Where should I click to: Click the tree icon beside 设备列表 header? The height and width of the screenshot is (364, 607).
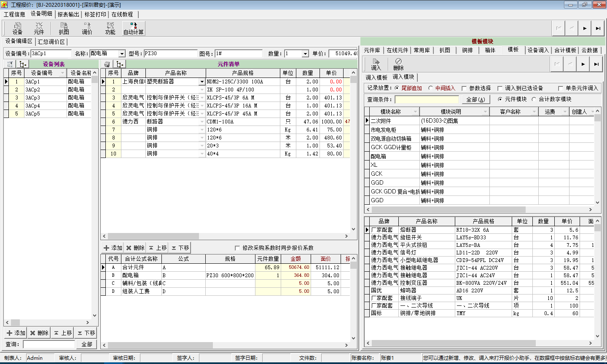point(23,64)
